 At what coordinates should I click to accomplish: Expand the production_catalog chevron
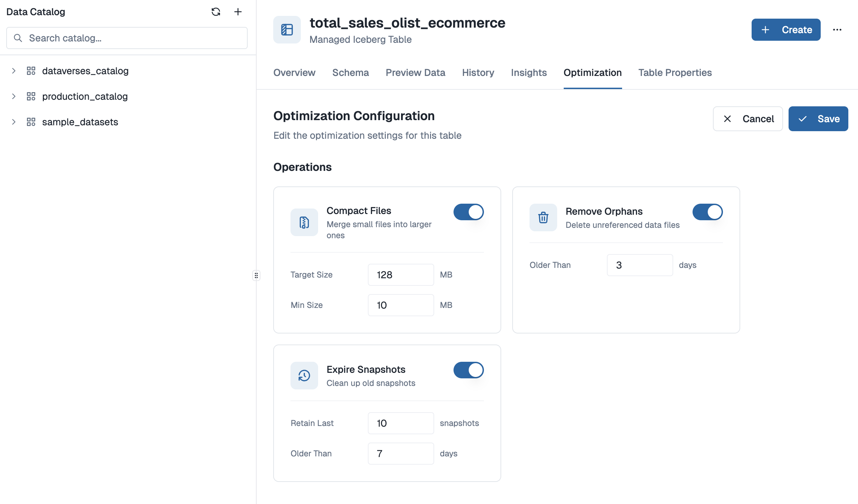tap(14, 96)
